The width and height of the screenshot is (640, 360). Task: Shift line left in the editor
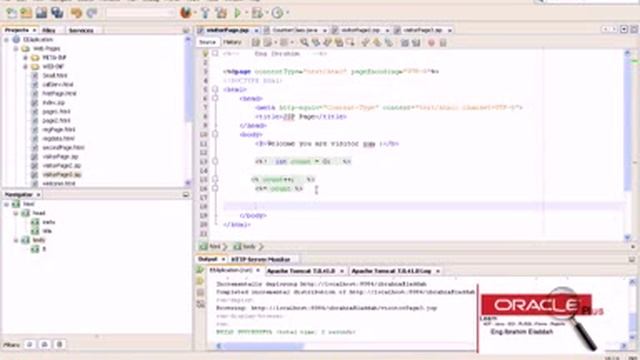click(x=404, y=42)
